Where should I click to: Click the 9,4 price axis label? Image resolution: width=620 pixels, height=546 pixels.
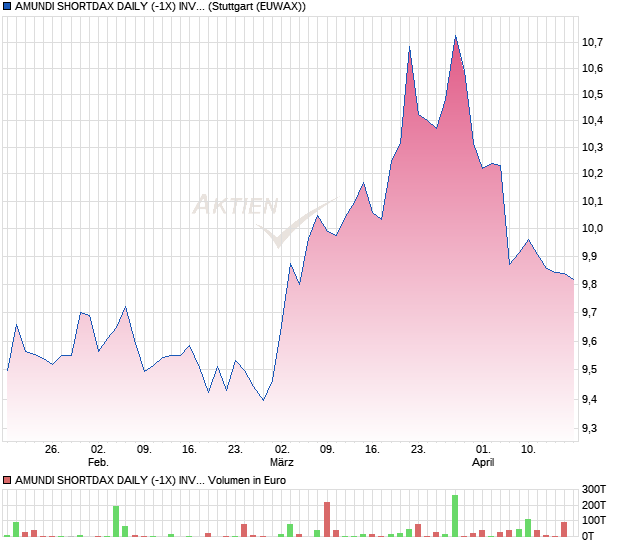pyautogui.click(x=589, y=399)
